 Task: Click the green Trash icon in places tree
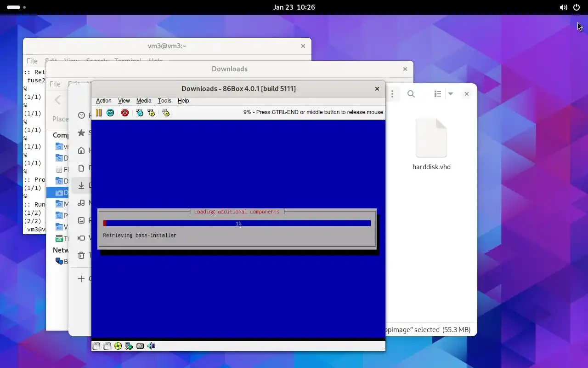[x=59, y=239]
